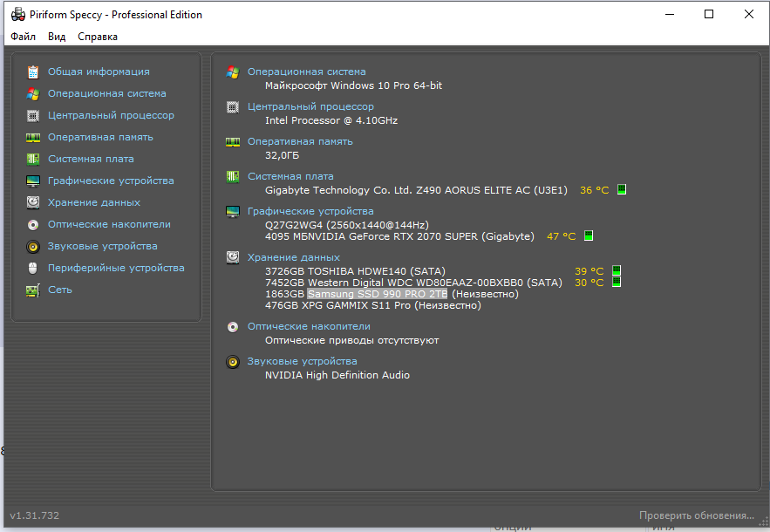Click NVIDIA High Definition Audio text
The height and width of the screenshot is (532, 770).
pos(337,375)
